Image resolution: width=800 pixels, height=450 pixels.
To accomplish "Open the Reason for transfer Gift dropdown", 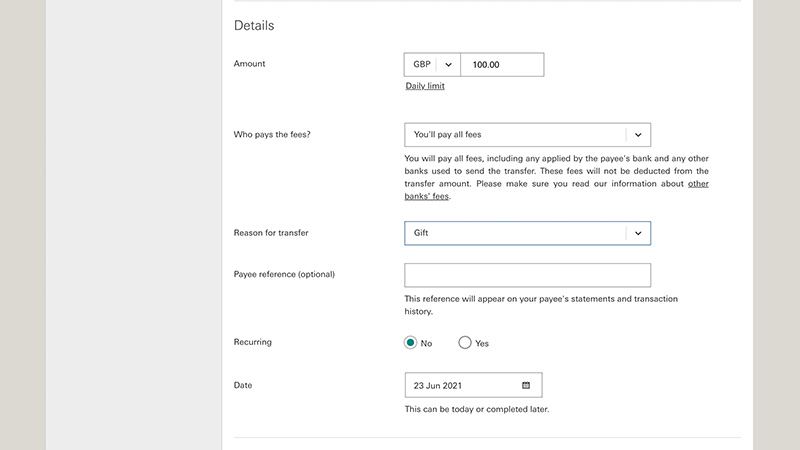I will 528,233.
